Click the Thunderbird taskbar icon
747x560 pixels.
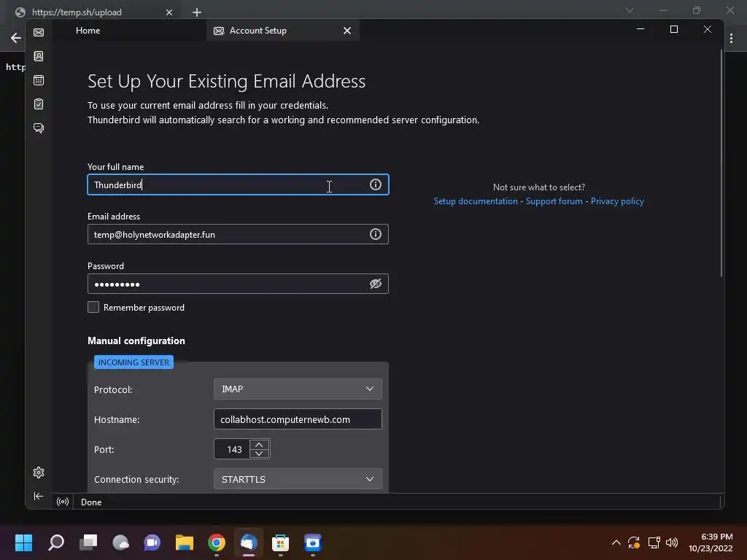pos(249,542)
